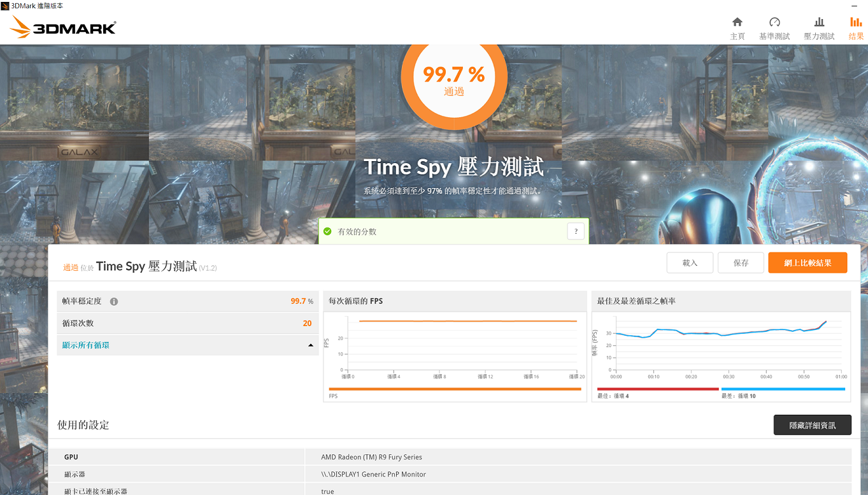
Task: Click the GPU row label
Action: pyautogui.click(x=71, y=457)
